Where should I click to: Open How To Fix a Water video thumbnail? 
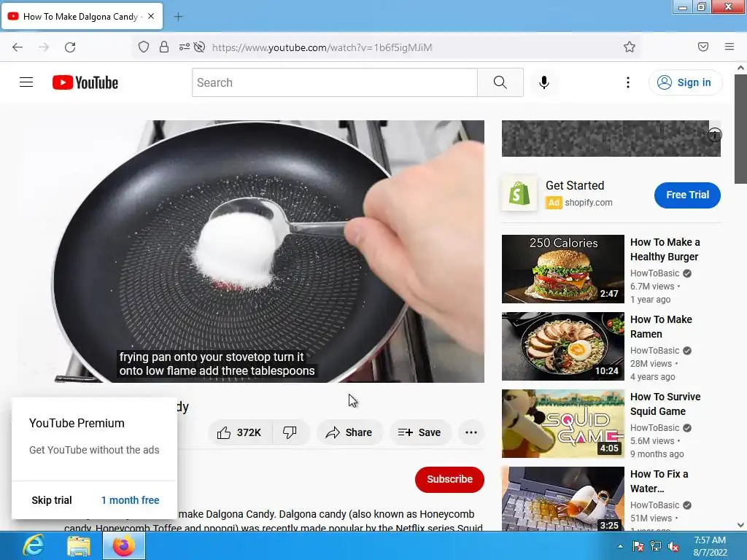click(562, 499)
